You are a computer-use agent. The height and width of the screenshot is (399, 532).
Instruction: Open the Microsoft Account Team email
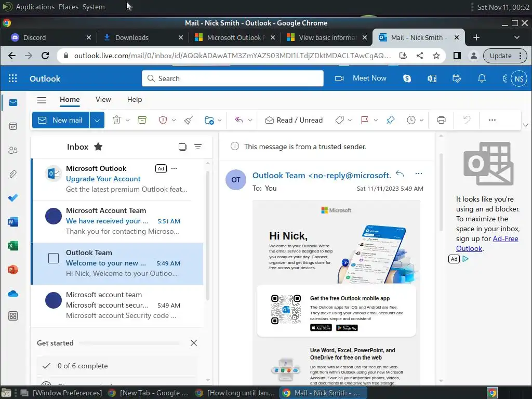point(117,221)
